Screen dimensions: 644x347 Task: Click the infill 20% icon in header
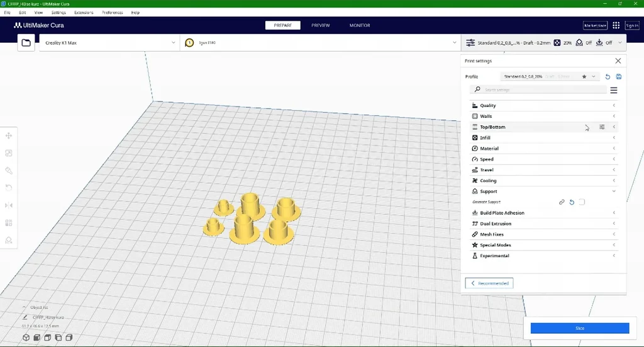tap(557, 43)
